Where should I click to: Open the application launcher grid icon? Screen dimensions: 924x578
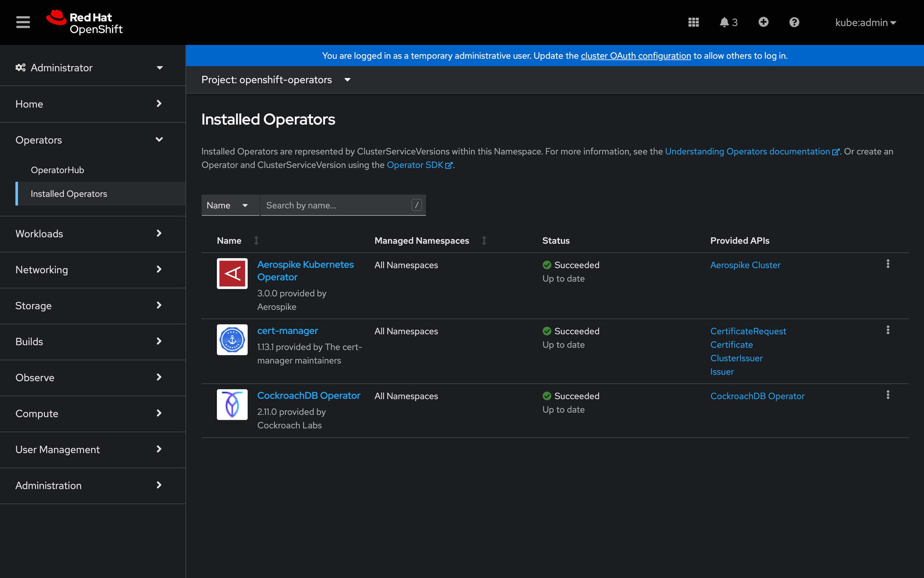click(693, 22)
